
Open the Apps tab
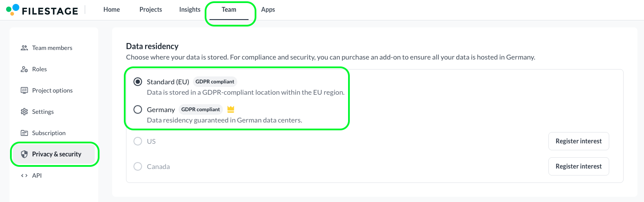click(268, 10)
